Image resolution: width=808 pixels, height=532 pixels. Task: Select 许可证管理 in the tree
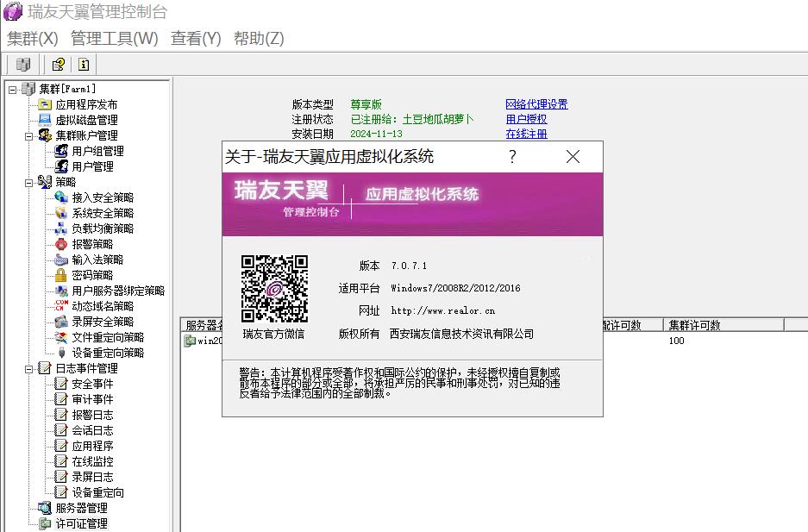(81, 523)
